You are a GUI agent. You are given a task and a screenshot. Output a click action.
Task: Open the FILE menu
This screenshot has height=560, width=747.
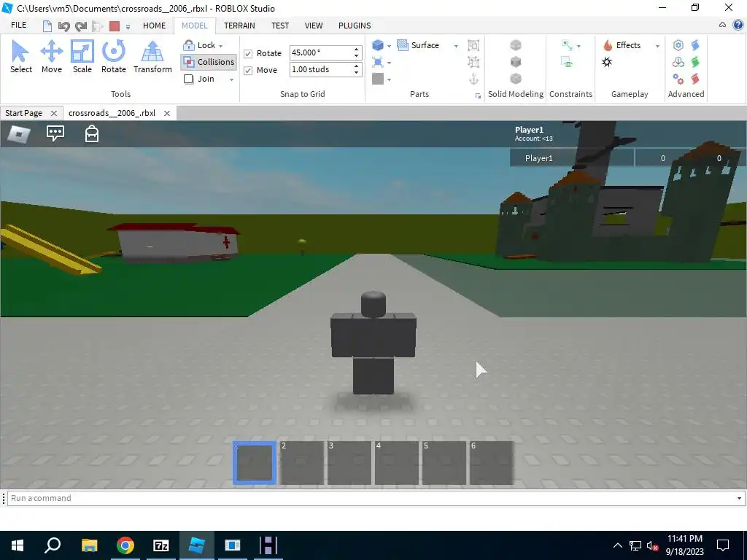(18, 25)
